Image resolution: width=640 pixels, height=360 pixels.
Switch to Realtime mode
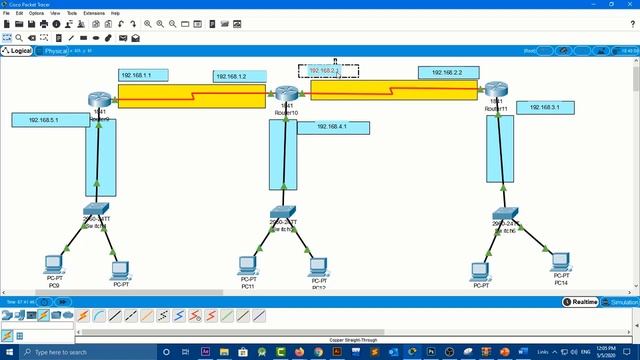[580, 302]
